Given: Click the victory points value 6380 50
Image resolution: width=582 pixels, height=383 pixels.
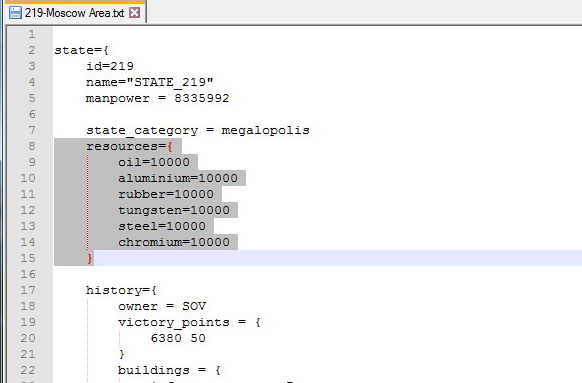Looking at the screenshot, I should [x=178, y=338].
